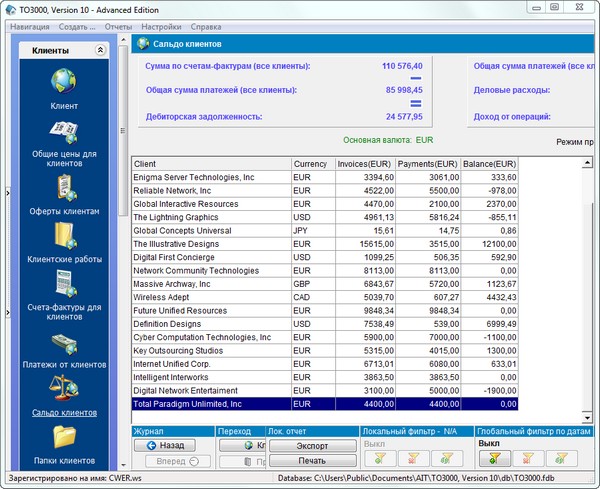The height and width of the screenshot is (489, 600).
Task: Open the Клиент globe icon
Action: 64,81
